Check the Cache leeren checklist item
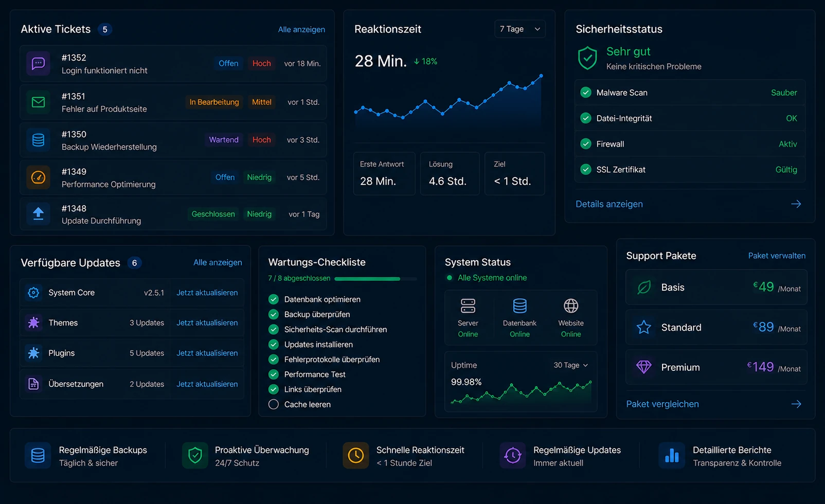825x504 pixels. point(274,404)
